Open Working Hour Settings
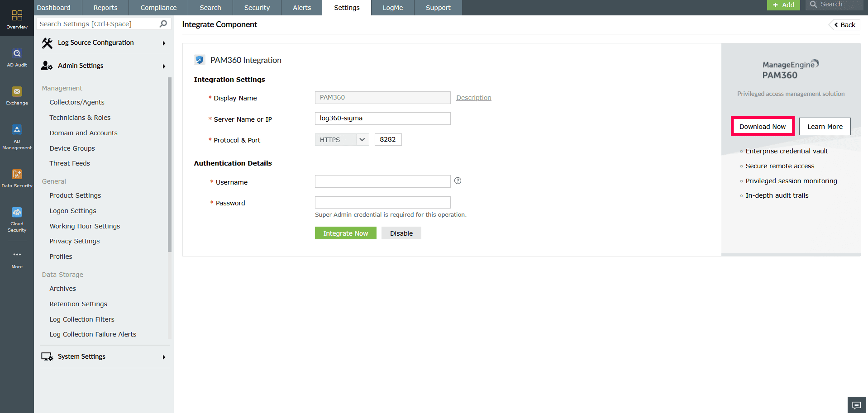868x413 pixels. point(85,226)
